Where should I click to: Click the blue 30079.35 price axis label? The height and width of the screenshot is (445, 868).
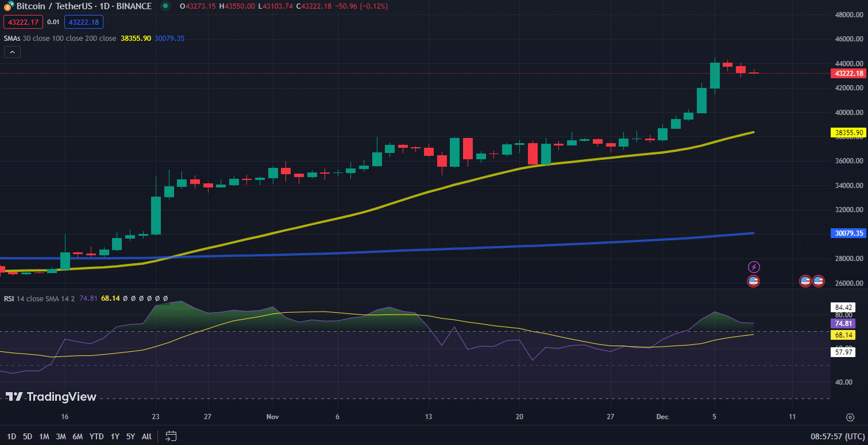tap(847, 233)
